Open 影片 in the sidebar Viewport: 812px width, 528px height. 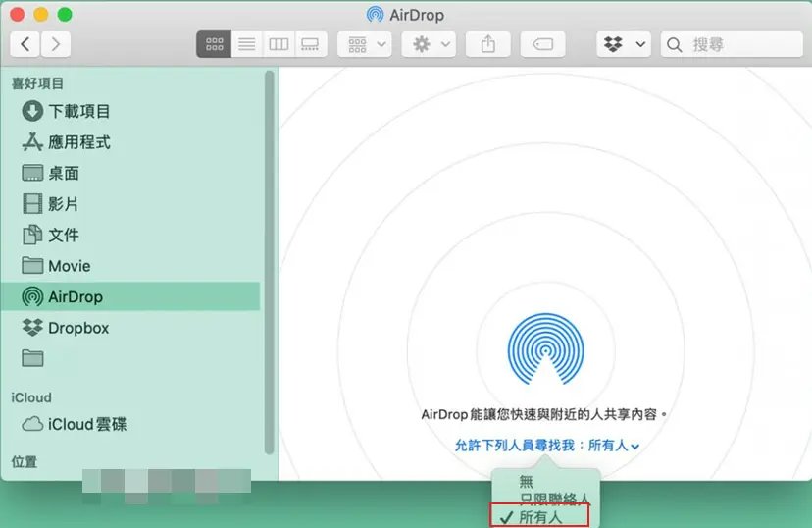[130, 203]
